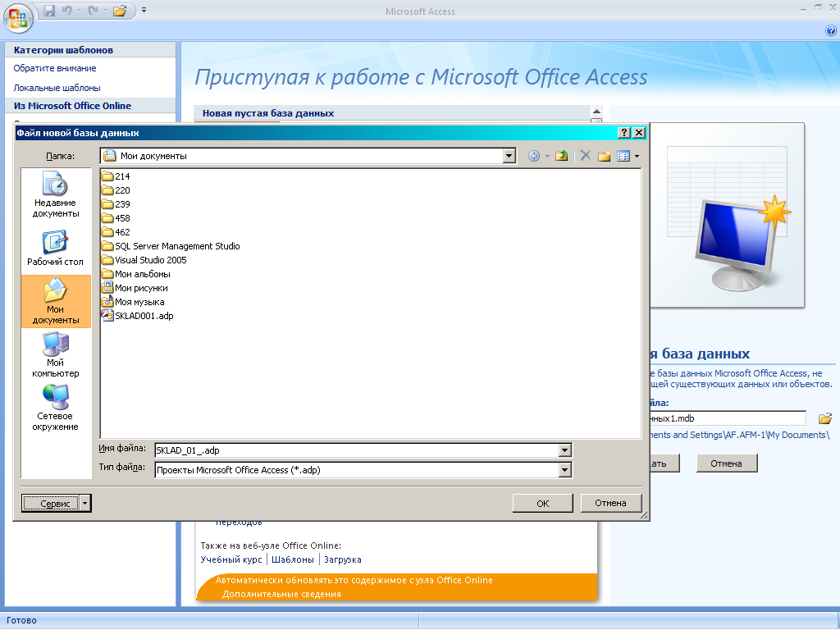This screenshot has height=630, width=840.
Task: Expand the file name history dropdown arrow
Action: pos(564,450)
